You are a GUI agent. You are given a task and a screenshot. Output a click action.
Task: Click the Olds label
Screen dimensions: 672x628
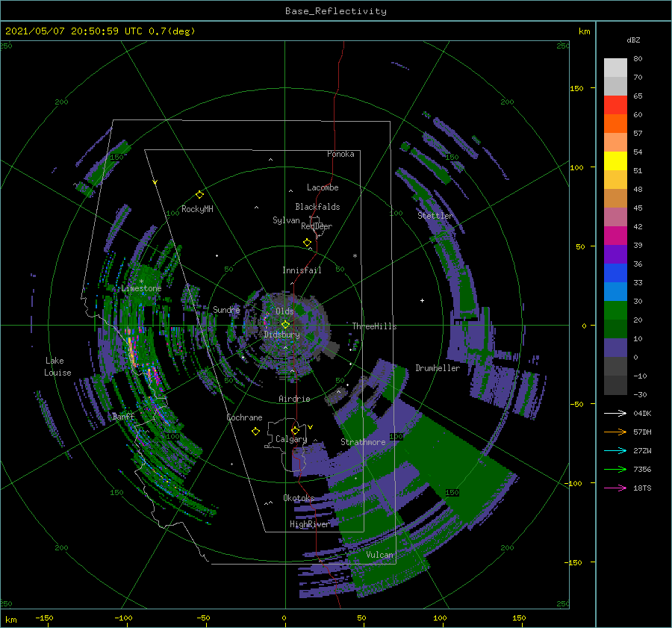tap(284, 311)
